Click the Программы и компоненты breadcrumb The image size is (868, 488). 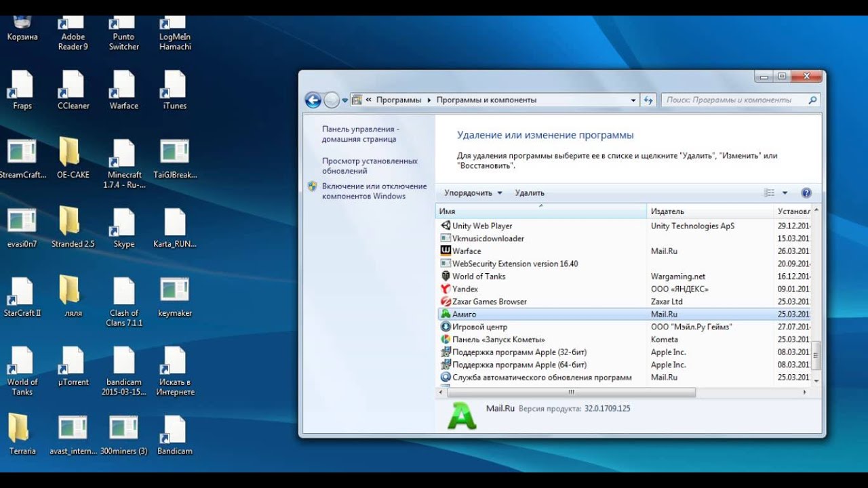point(486,100)
